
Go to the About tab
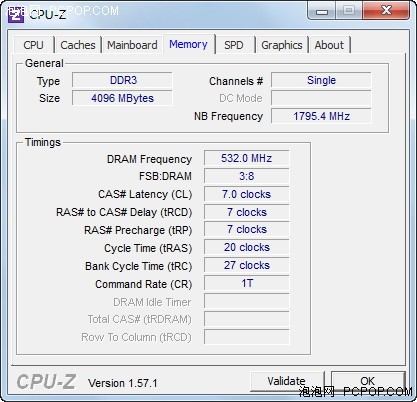(329, 45)
